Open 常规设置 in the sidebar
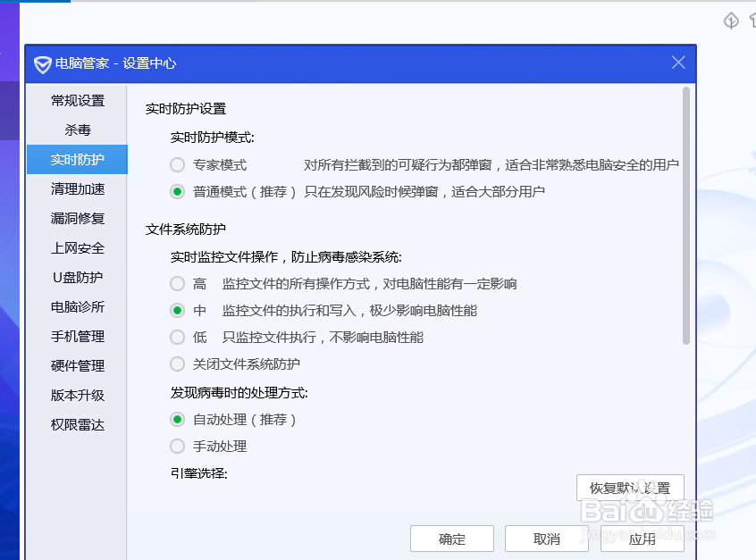756x560 pixels. pyautogui.click(x=77, y=101)
